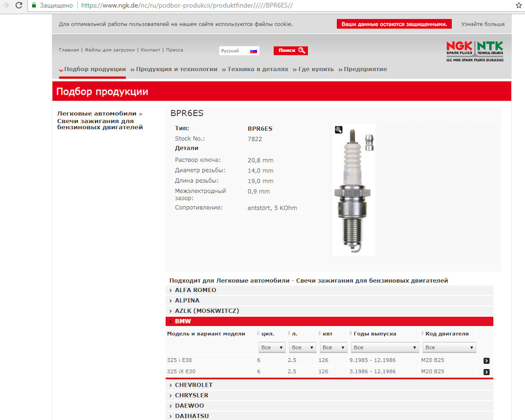Click the Модель и вариант модели header
Screen dimensions: 525x420
[x=206, y=334]
